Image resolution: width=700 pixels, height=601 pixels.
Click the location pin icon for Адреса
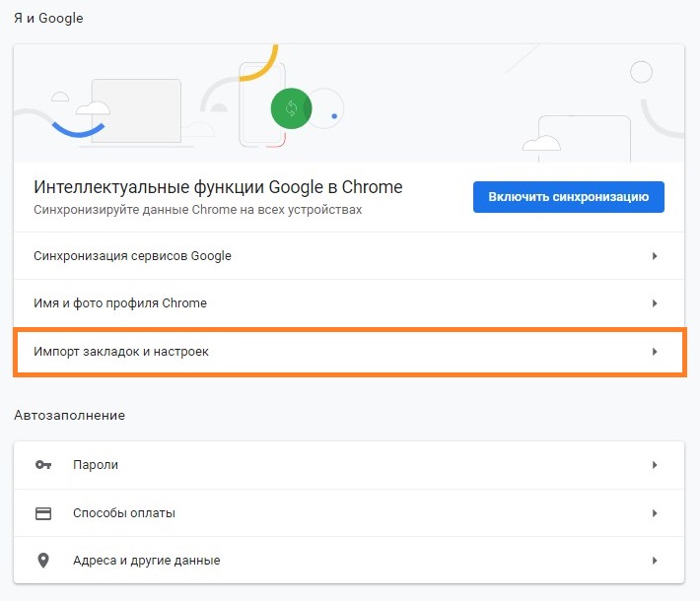click(43, 561)
